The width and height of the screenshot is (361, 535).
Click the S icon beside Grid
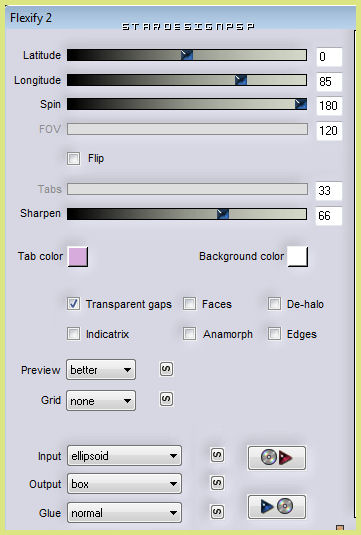tap(166, 399)
